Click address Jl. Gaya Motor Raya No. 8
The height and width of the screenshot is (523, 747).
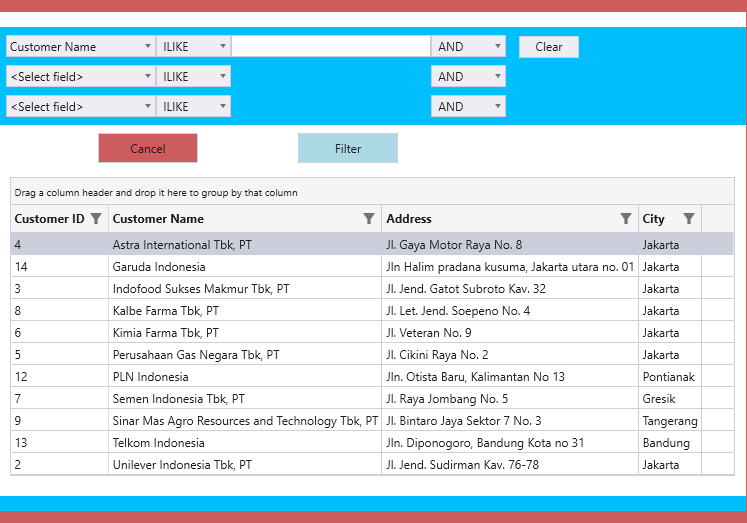tap(454, 245)
